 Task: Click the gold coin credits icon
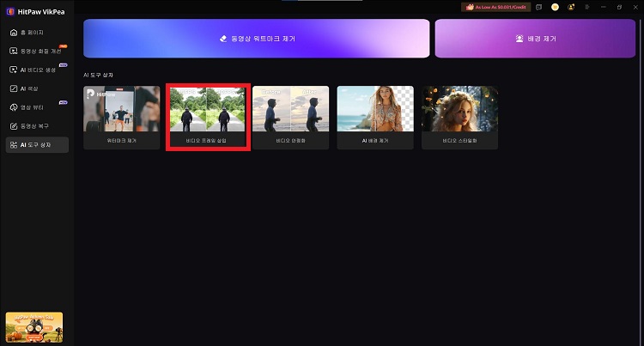click(x=555, y=7)
